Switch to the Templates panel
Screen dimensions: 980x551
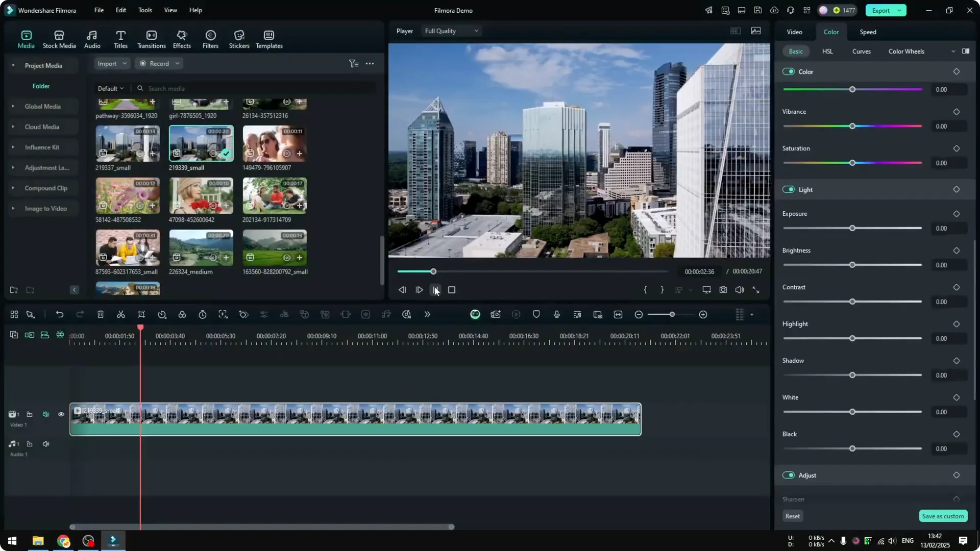coord(269,39)
